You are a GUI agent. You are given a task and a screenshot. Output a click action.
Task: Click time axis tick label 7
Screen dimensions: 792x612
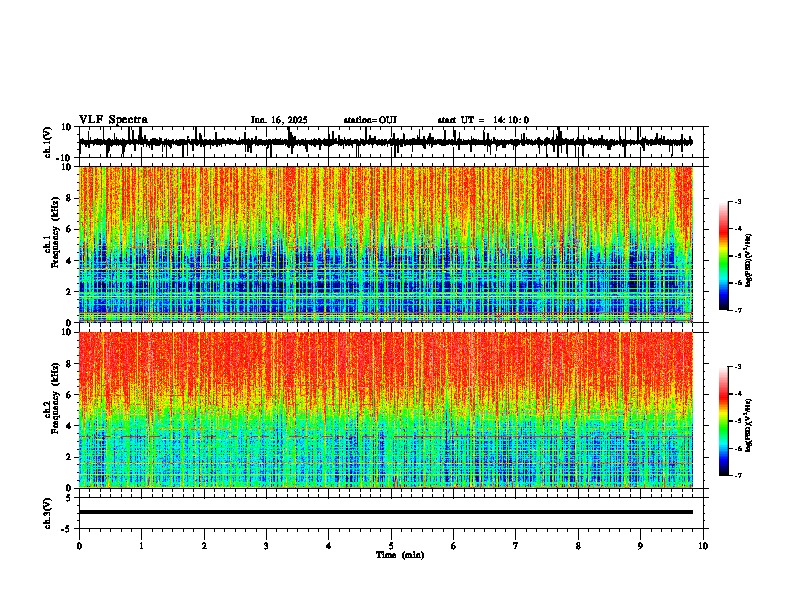516,546
